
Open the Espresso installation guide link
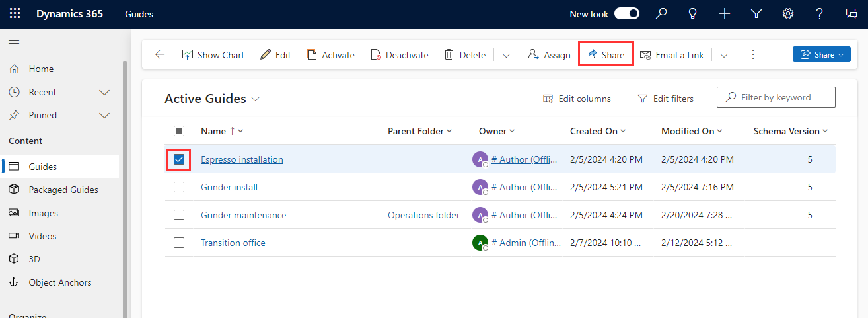pos(242,159)
